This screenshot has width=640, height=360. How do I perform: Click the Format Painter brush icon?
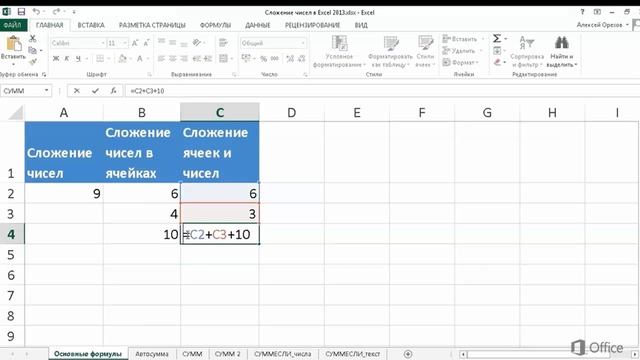coord(33,62)
